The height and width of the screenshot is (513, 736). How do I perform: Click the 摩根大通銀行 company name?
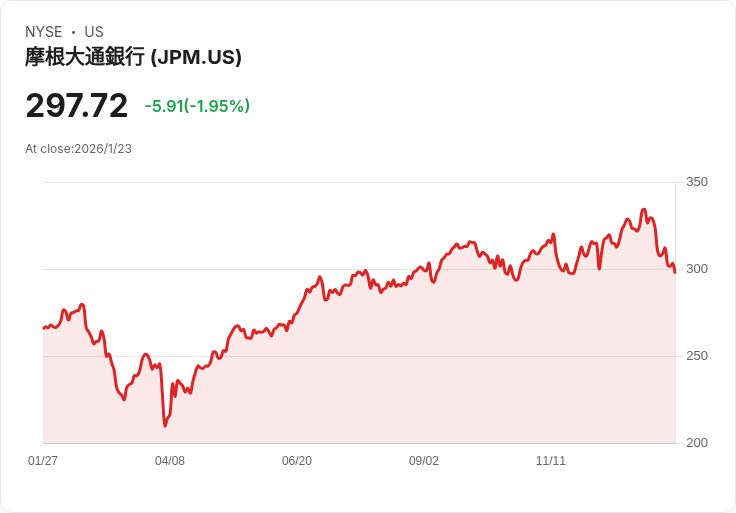(85, 57)
